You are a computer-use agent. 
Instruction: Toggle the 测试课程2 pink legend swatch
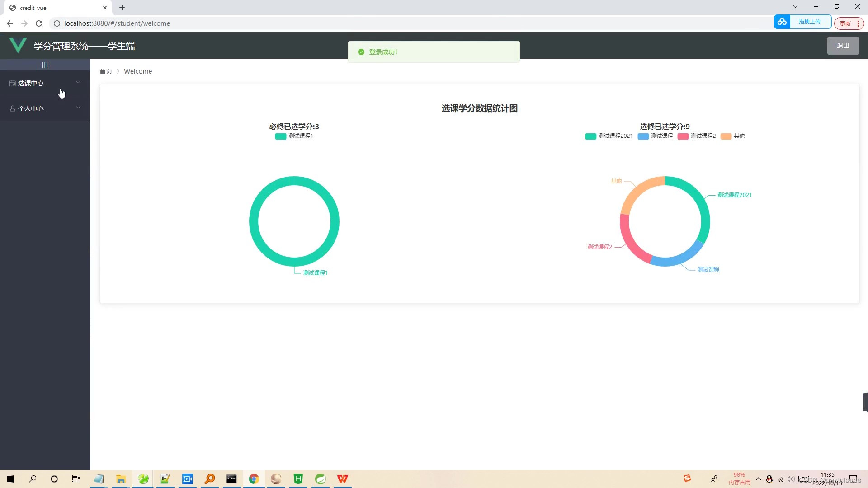(683, 136)
